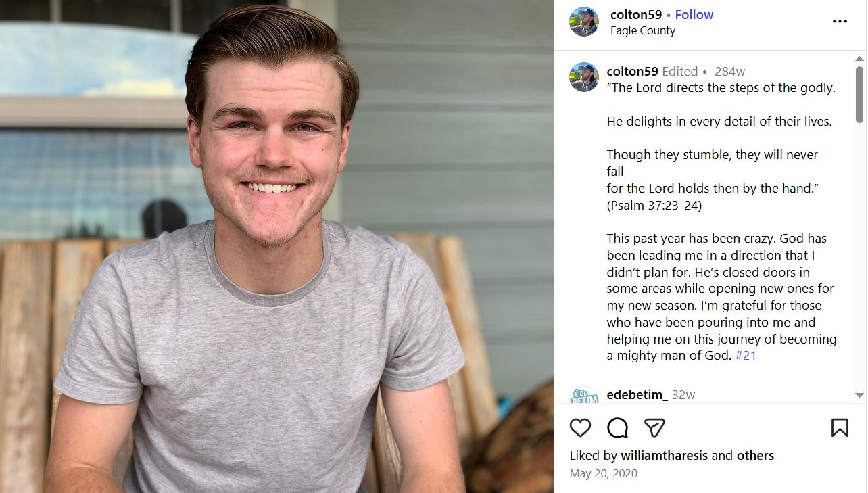Click the comments scrollbar up arrow
This screenshot has width=868, height=493.
tap(859, 59)
